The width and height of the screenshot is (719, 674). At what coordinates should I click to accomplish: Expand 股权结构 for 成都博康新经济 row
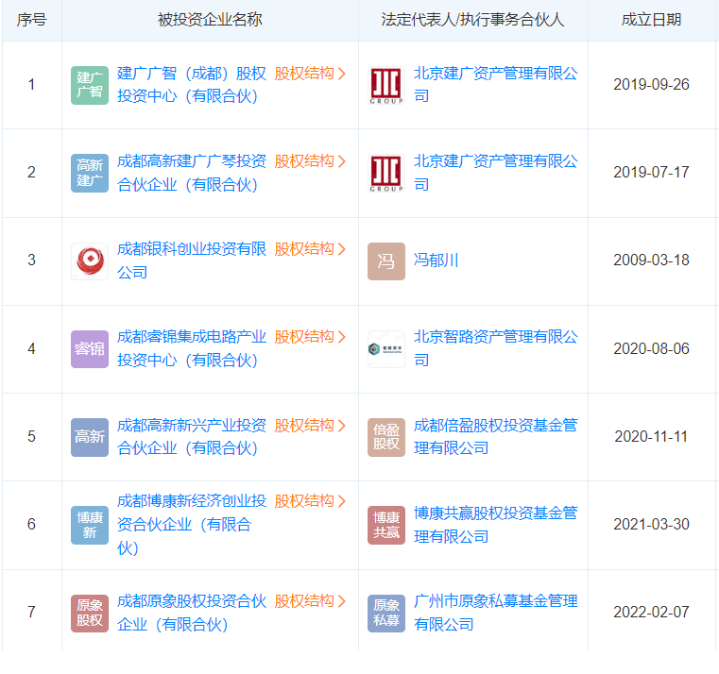click(310, 501)
